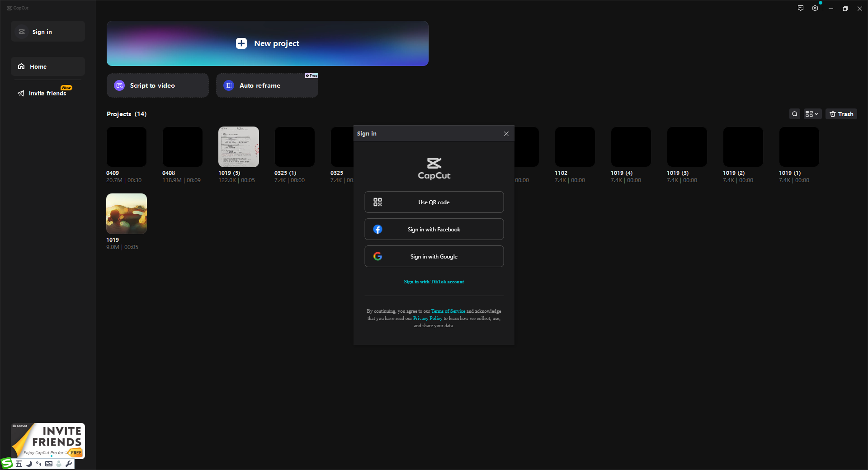Open project 1102 thumbnail
Viewport: 868px width, 470px height.
[x=575, y=147]
